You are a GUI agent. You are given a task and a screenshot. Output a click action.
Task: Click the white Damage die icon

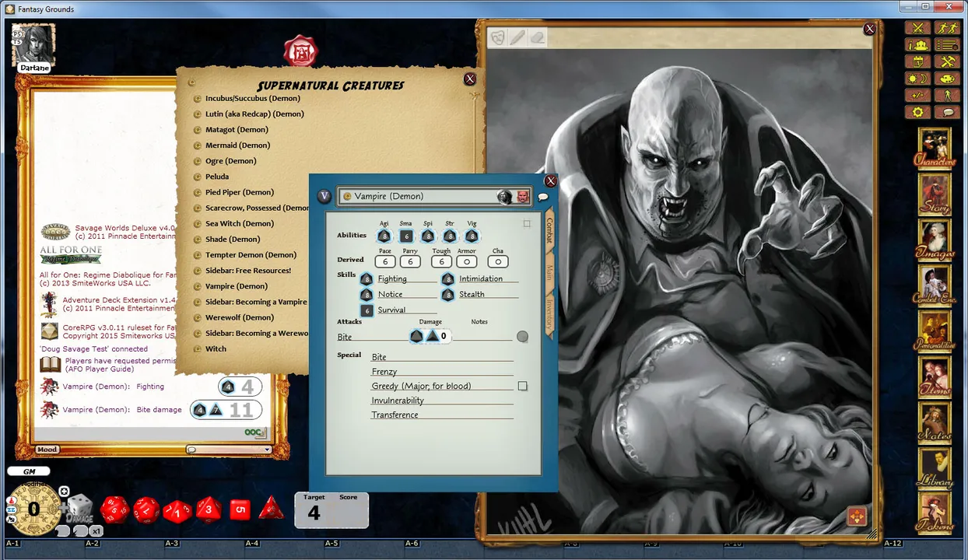(79, 508)
